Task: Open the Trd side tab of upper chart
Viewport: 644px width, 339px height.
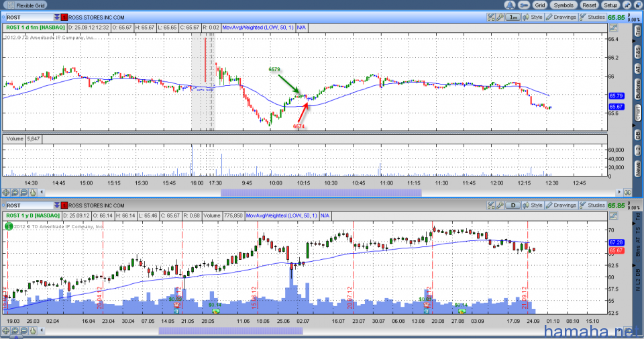Action: tap(638, 32)
